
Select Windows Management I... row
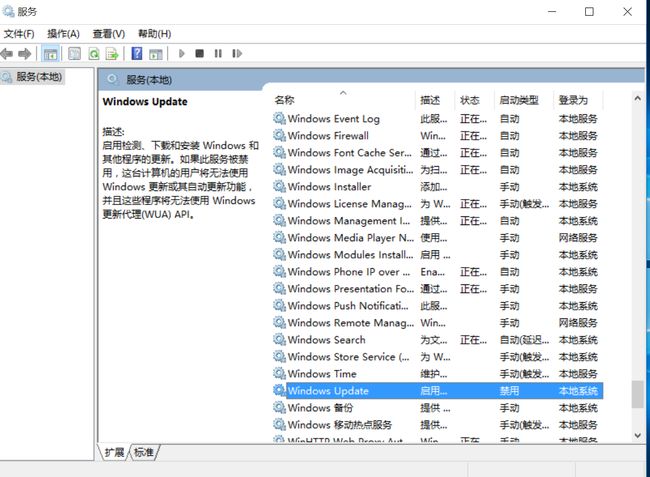pos(438,220)
